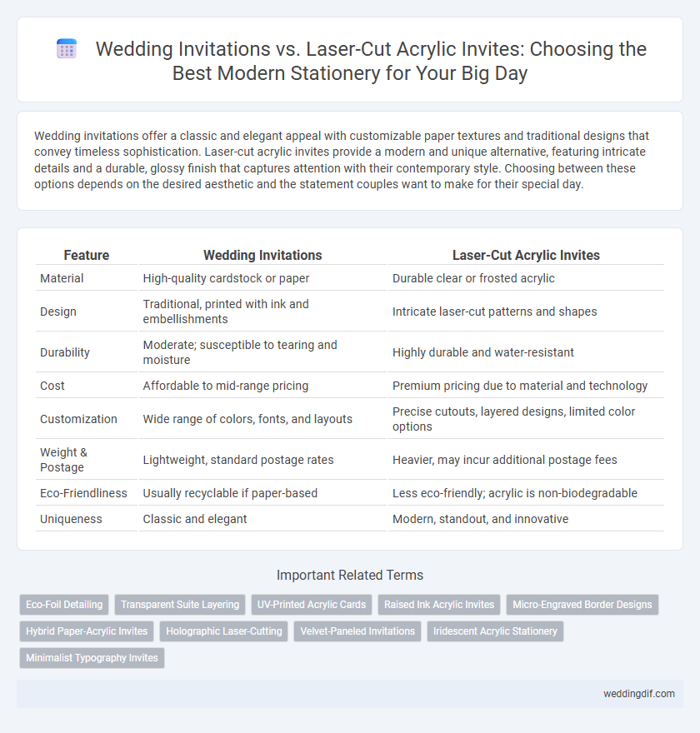
Task: Select the Transparent Suite Layering tag
Action: pos(180,605)
